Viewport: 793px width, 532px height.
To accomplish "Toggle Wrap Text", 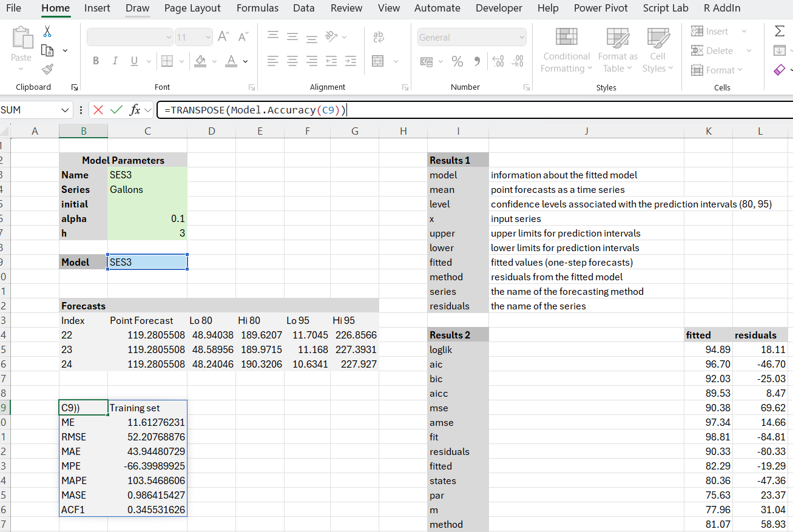I will point(378,37).
